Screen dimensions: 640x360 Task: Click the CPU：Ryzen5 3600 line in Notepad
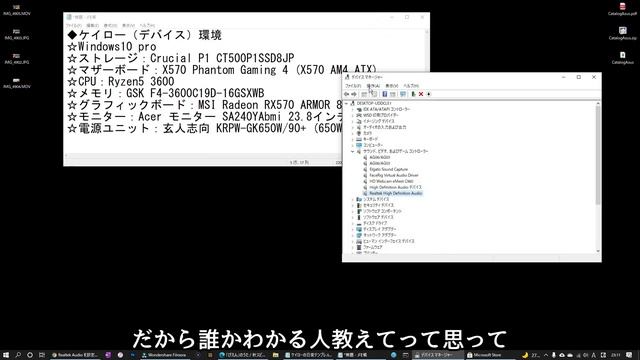[x=121, y=82]
